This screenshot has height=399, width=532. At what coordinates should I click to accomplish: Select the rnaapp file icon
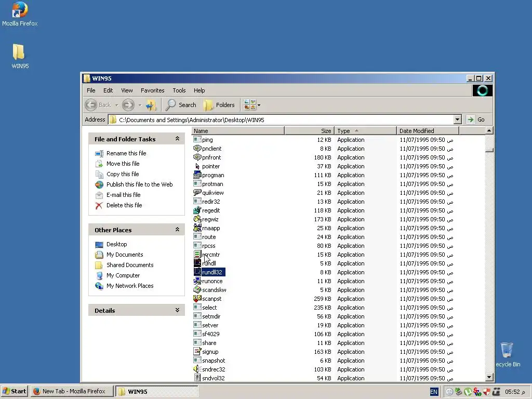(x=197, y=228)
